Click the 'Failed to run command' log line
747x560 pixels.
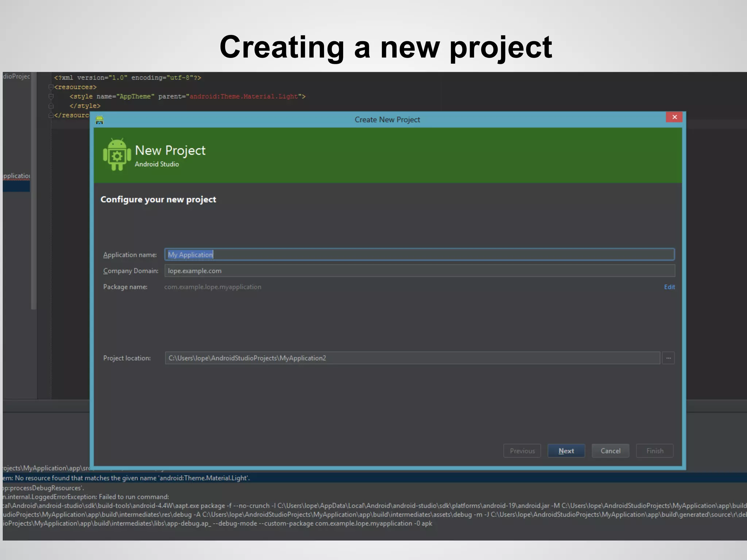86,497
